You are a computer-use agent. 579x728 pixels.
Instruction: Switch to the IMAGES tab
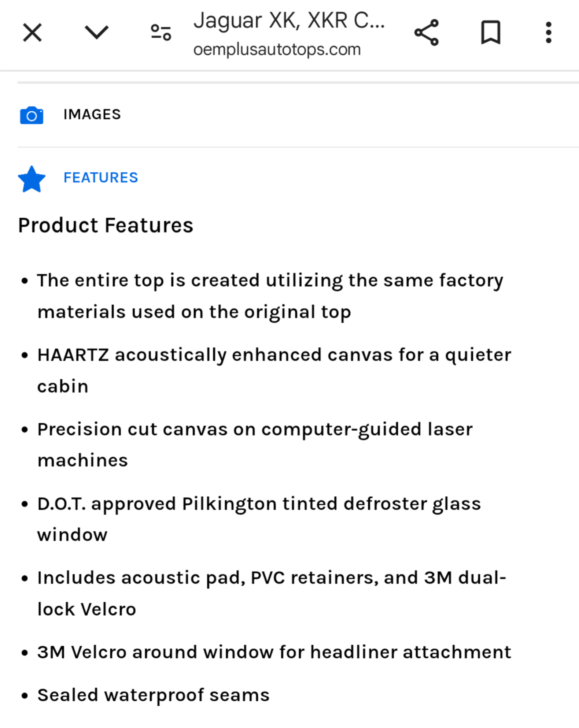(92, 115)
